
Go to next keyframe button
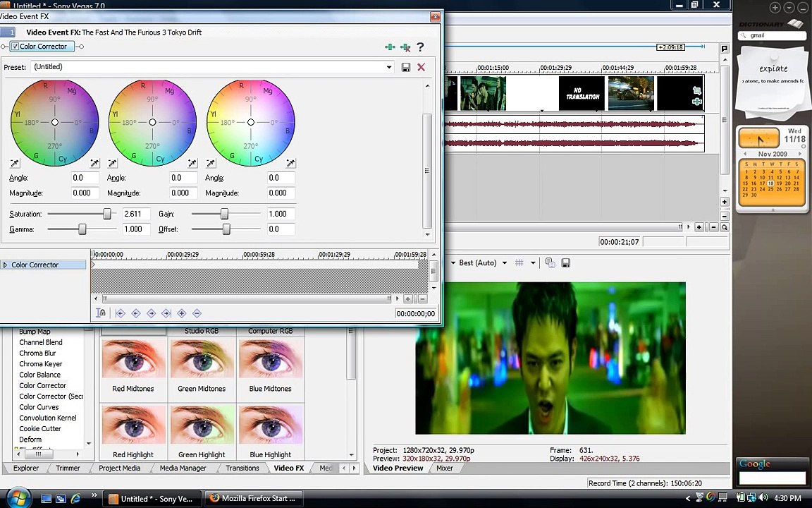click(x=152, y=313)
